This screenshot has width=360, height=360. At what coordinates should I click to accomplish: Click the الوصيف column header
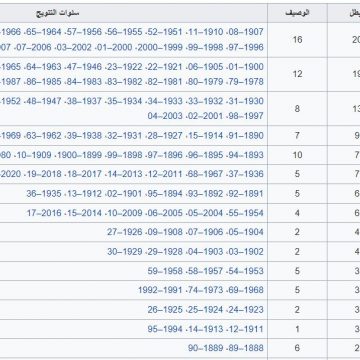coord(297,13)
